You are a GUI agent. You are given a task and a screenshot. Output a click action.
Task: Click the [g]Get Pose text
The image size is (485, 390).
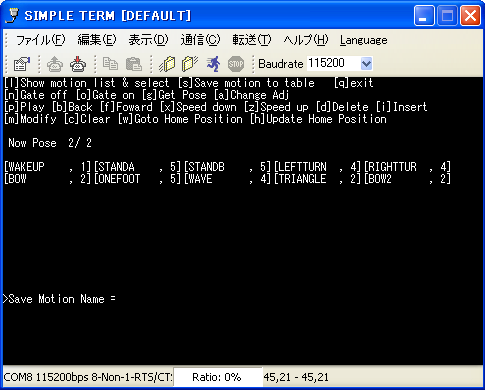[x=174, y=95]
